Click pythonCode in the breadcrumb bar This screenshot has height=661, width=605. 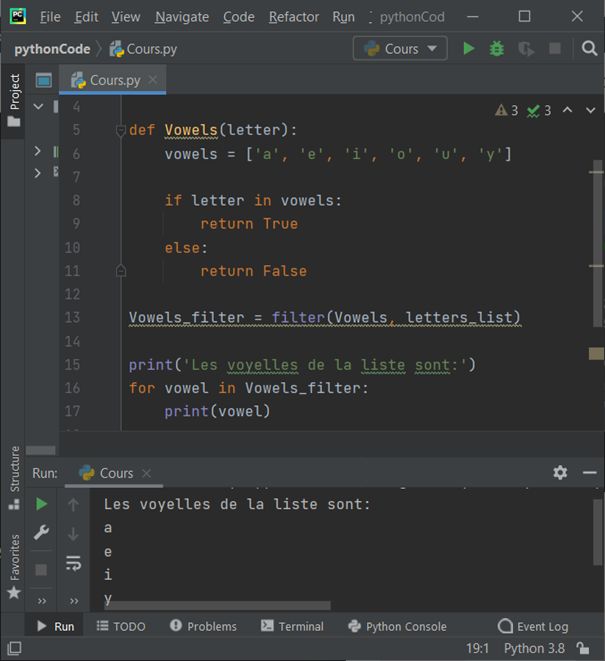[x=52, y=49]
